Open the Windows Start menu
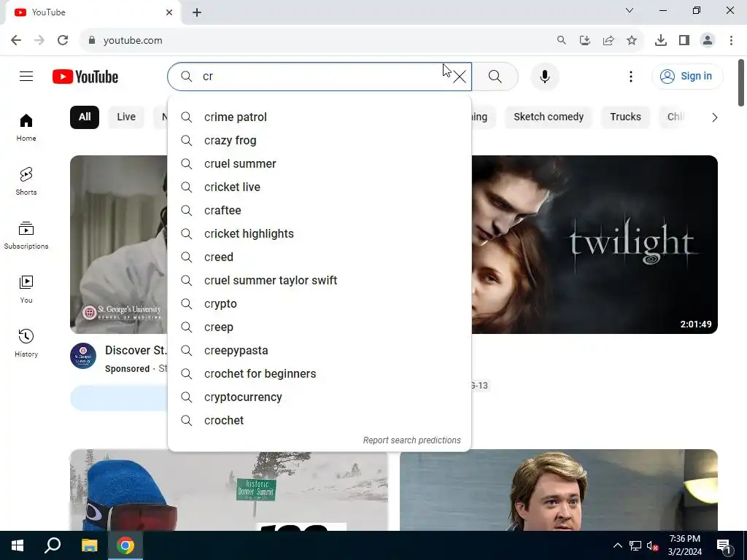The height and width of the screenshot is (560, 747). [x=18, y=545]
